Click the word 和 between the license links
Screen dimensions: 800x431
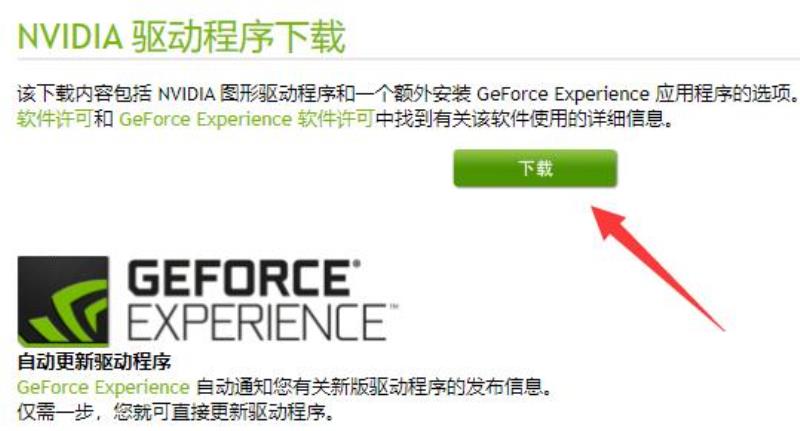pos(104,119)
